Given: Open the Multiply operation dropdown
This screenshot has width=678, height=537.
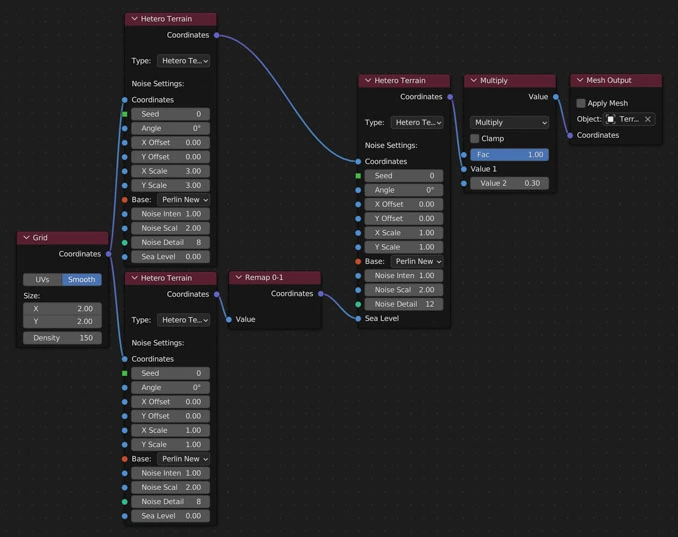Looking at the screenshot, I should (x=509, y=123).
